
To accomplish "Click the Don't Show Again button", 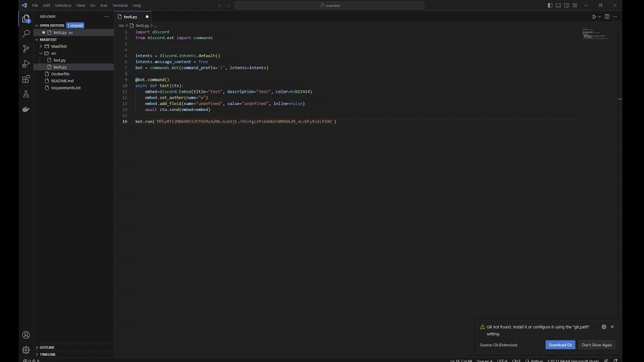I will coord(597,345).
